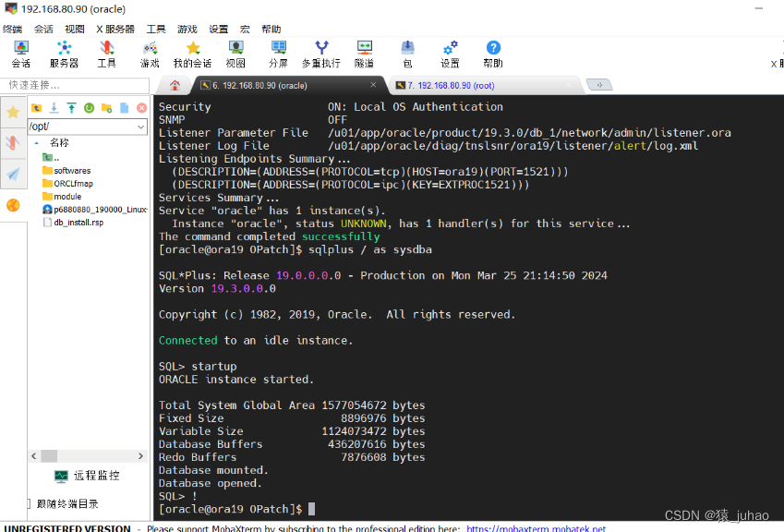Click terminal prompt '[oracle@ora19 OPatch]$' at bottom

click(x=231, y=509)
